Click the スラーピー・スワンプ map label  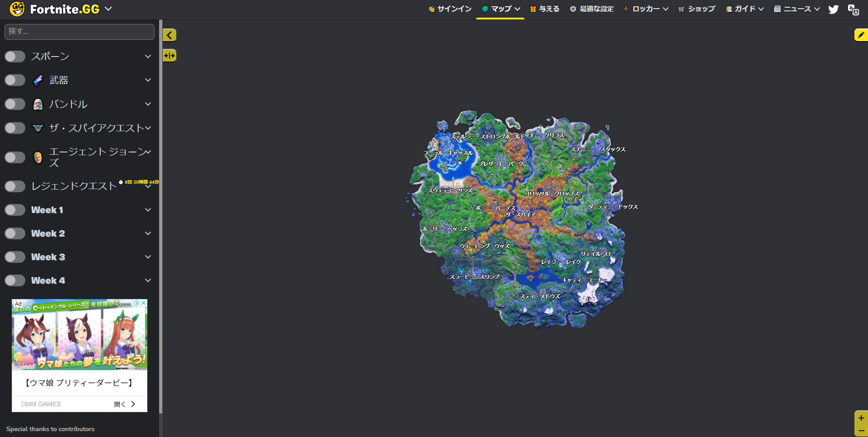coord(475,277)
